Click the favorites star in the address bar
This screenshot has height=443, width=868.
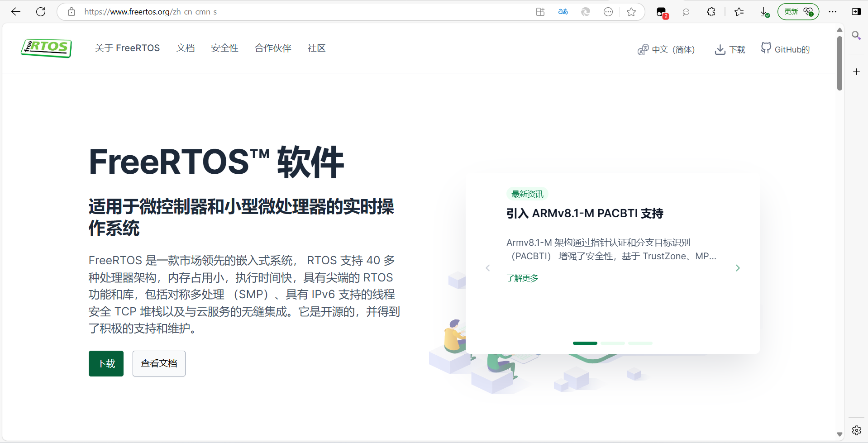pos(631,12)
